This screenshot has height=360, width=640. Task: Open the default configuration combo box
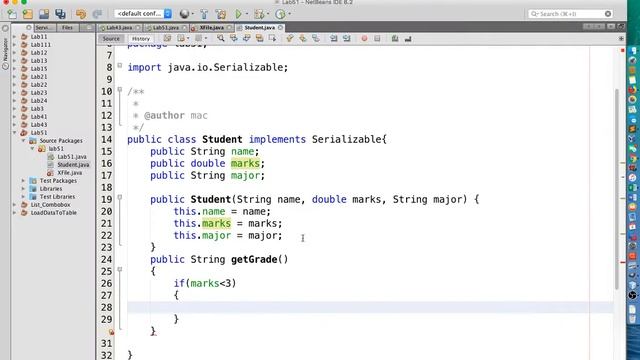pyautogui.click(x=143, y=14)
